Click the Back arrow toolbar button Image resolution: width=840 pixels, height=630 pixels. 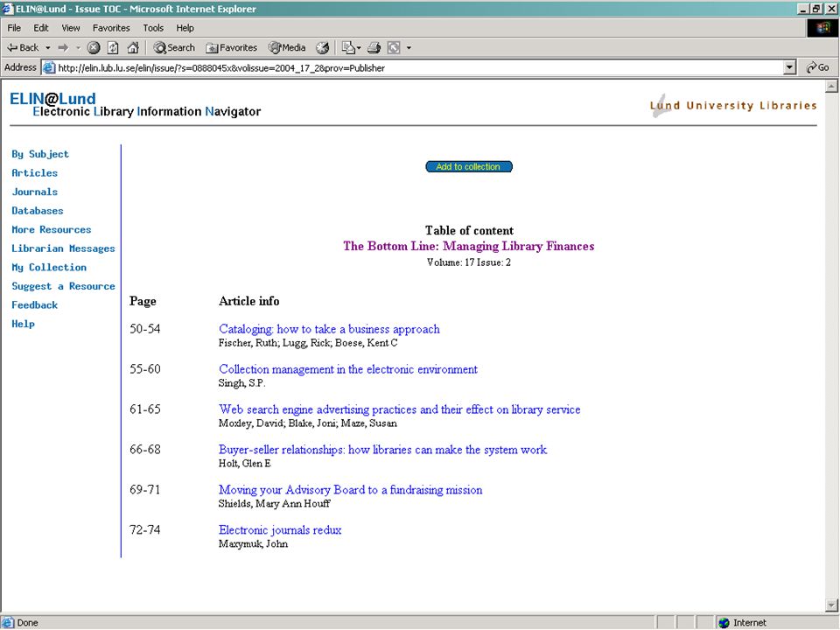(x=23, y=47)
